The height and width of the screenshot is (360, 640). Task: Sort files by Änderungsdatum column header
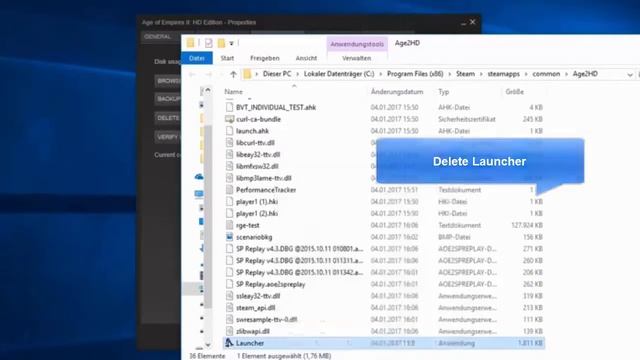397,92
